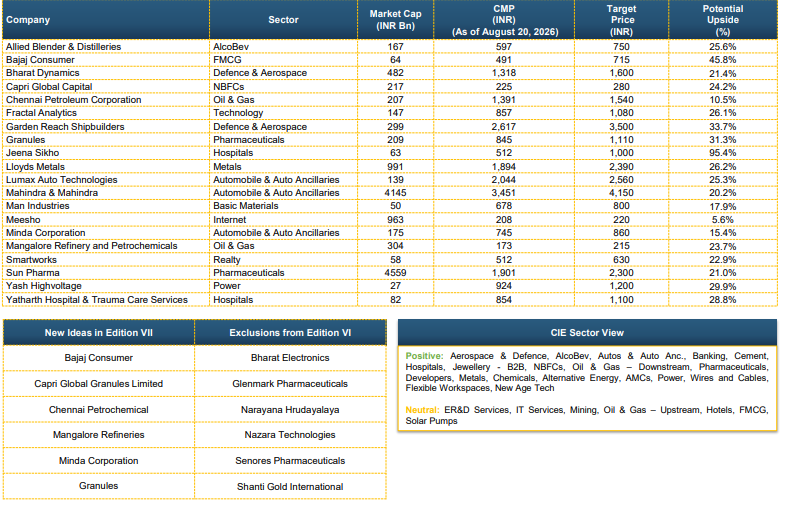Viewport: 807px width, 506px height.
Task: Select Mahindra & Mahindra company cell
Action: 51,193
